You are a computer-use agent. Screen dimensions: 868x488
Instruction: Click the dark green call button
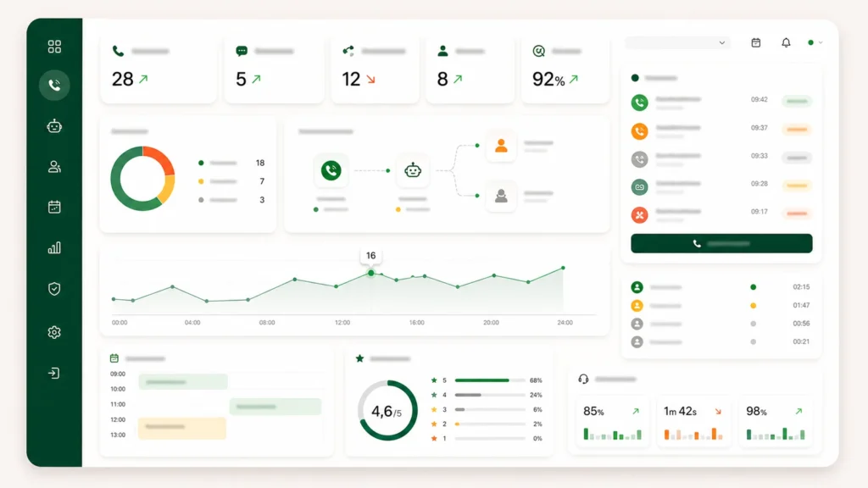click(721, 243)
